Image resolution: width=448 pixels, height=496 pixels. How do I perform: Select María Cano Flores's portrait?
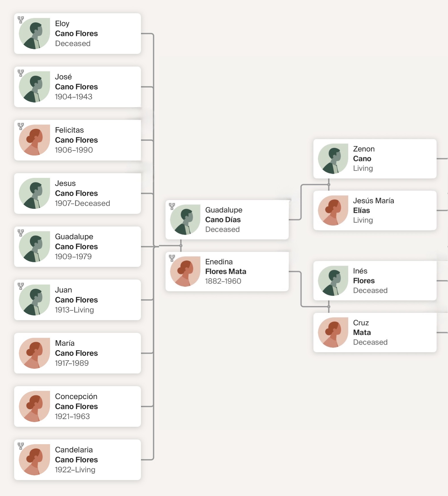(34, 353)
